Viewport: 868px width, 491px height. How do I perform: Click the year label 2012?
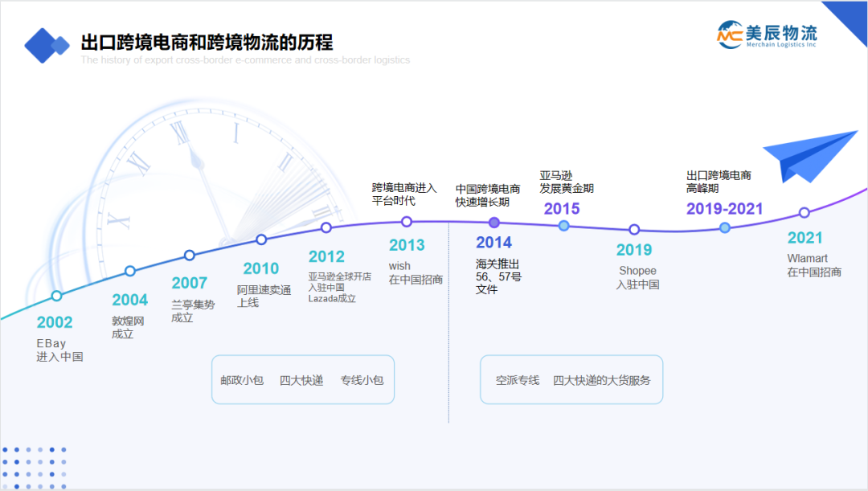pos(326,257)
